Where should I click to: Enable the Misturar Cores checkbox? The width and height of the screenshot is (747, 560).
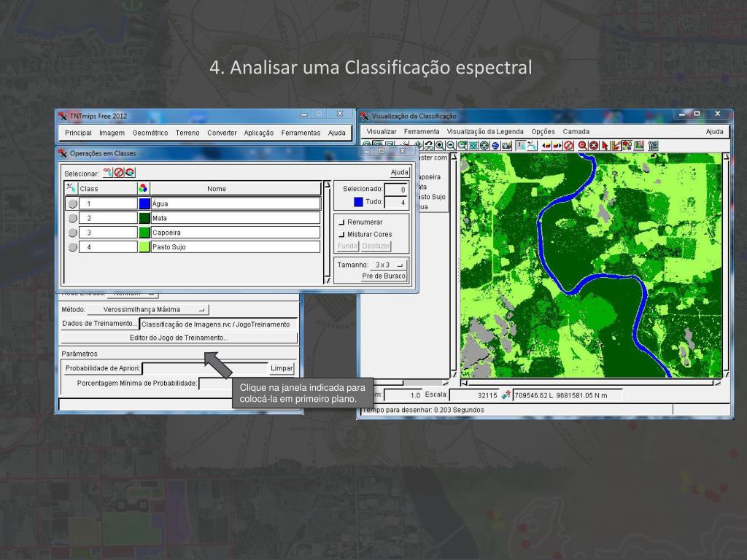(x=341, y=234)
